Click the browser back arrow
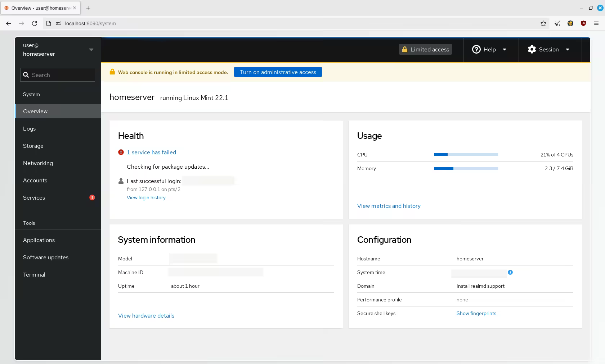 [9, 23]
